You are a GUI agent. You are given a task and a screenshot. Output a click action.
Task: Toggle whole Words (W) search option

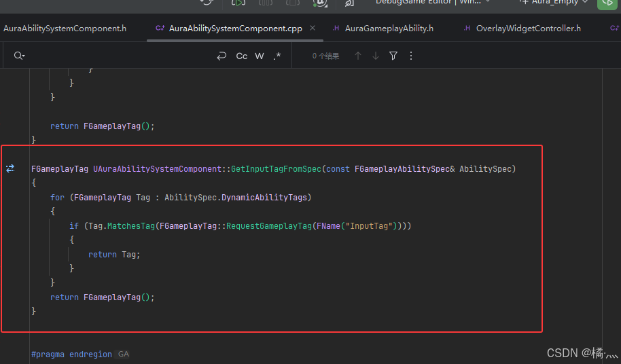(260, 56)
